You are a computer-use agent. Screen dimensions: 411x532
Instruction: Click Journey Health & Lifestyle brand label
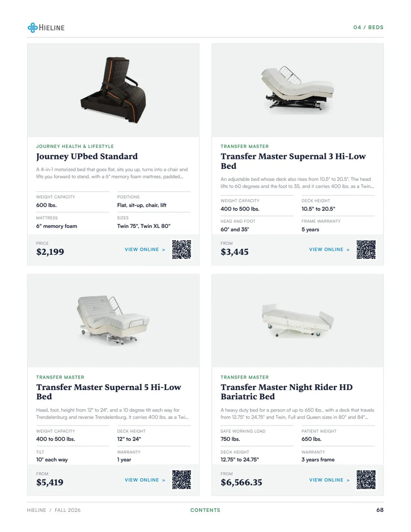[x=75, y=146]
